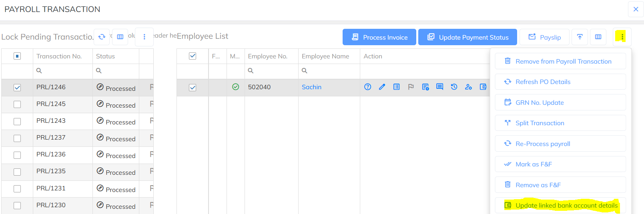The width and height of the screenshot is (644, 214).
Task: Open Sachin employee link
Action: click(311, 87)
